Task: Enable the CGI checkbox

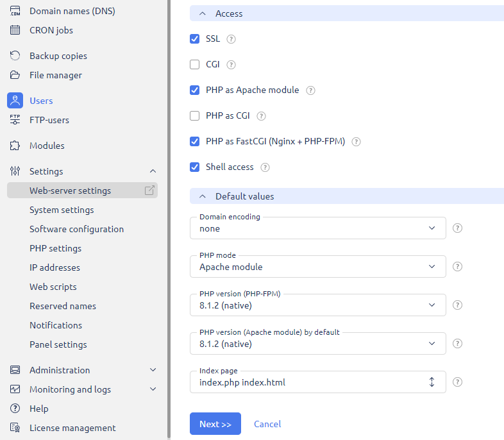Action: (195, 65)
